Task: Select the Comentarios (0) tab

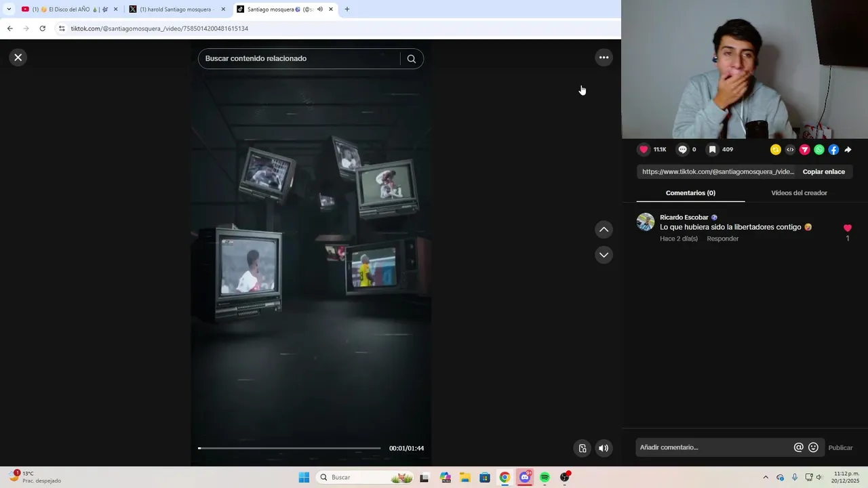Action: click(690, 193)
